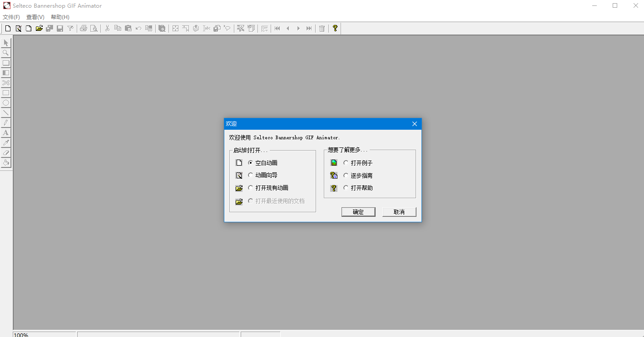
Task: Confirm with the 确定 button
Action: (358, 212)
